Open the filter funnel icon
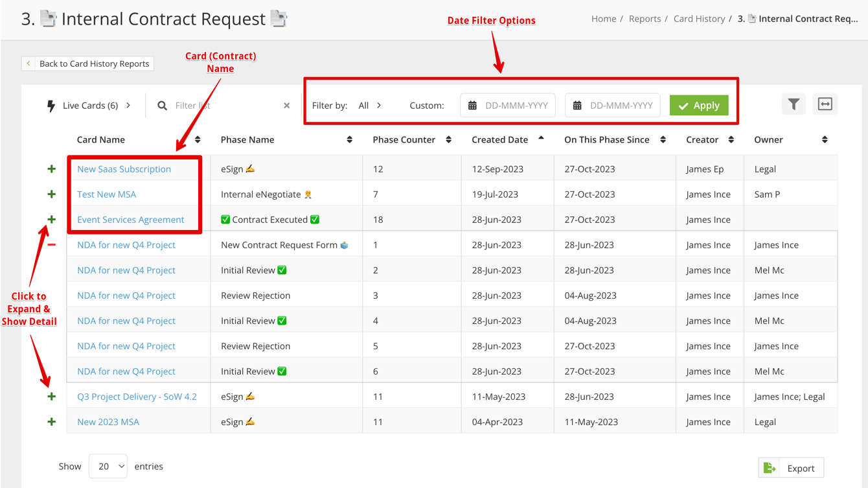 pyautogui.click(x=794, y=105)
